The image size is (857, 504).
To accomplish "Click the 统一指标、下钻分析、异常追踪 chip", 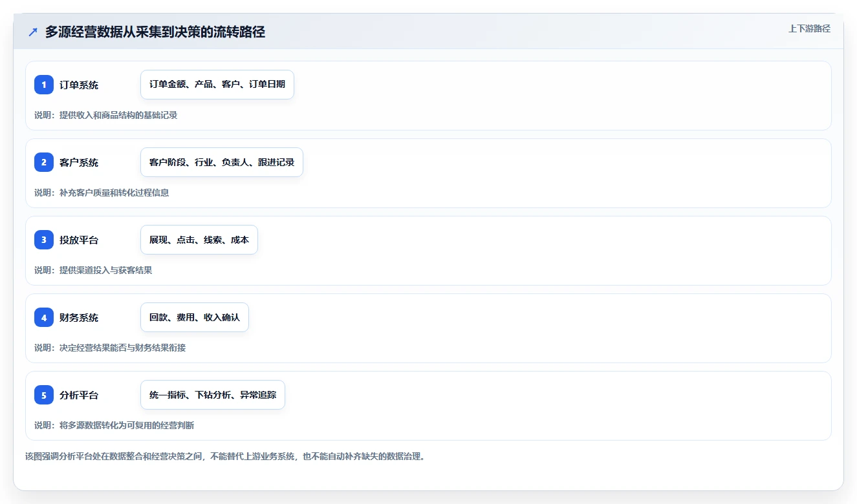I will (213, 395).
